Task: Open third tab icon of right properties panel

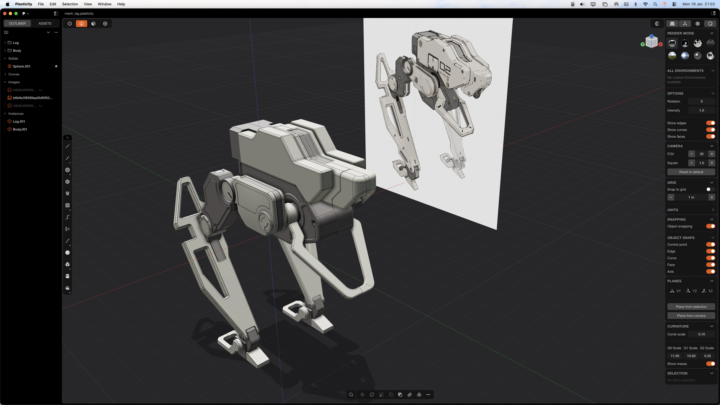Action: pos(698,23)
